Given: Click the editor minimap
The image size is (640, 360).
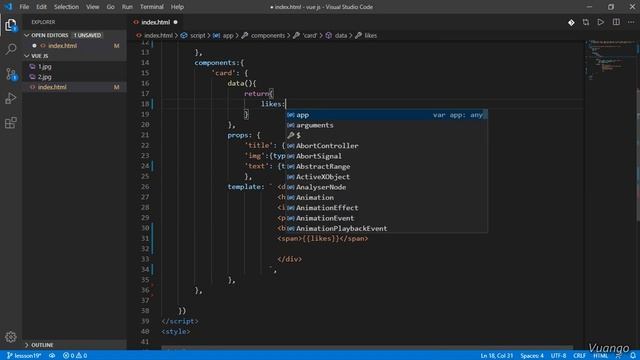Looking at the screenshot, I should [610, 61].
